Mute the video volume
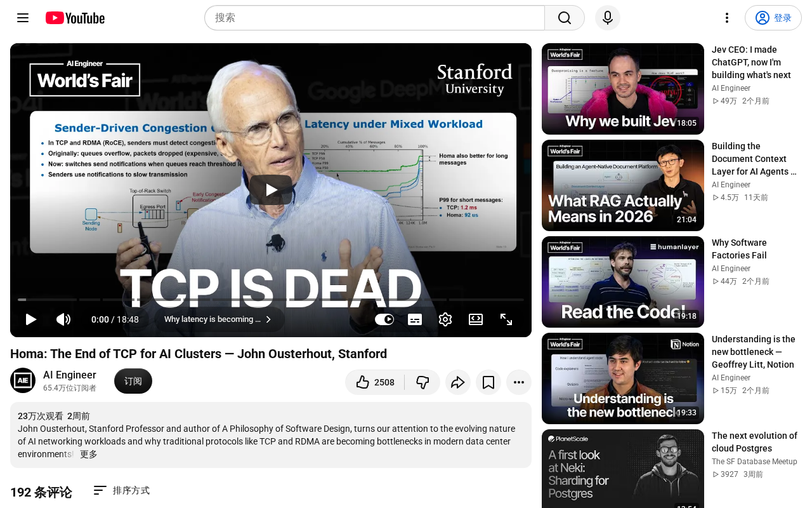This screenshot has height=508, width=812. [x=63, y=319]
